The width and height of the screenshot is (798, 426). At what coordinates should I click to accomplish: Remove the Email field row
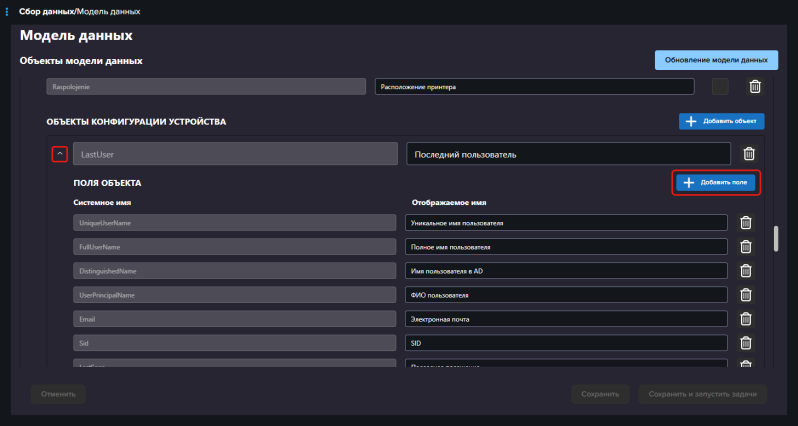coord(745,319)
